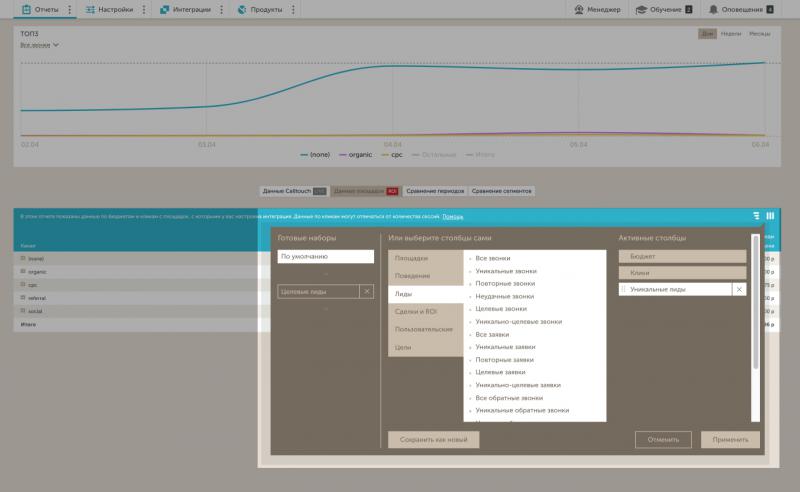Click the Продукты globe icon
The image size is (800, 492).
click(x=241, y=9)
